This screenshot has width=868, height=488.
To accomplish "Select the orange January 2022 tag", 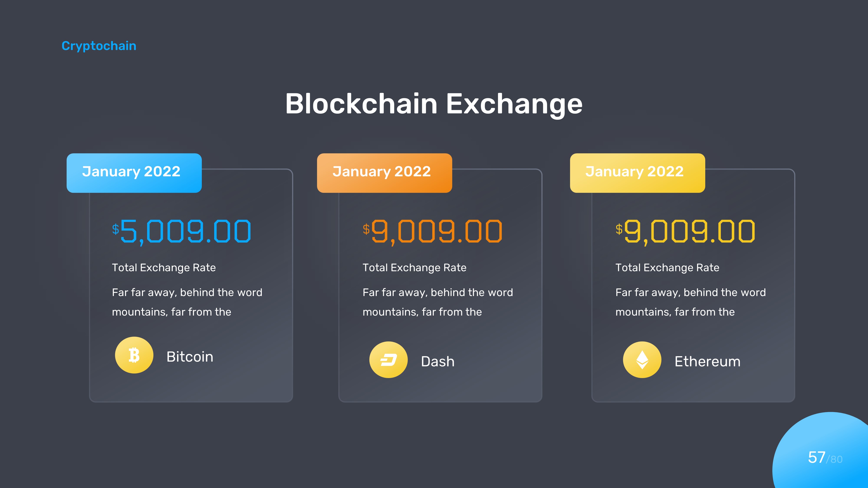I will pyautogui.click(x=385, y=173).
